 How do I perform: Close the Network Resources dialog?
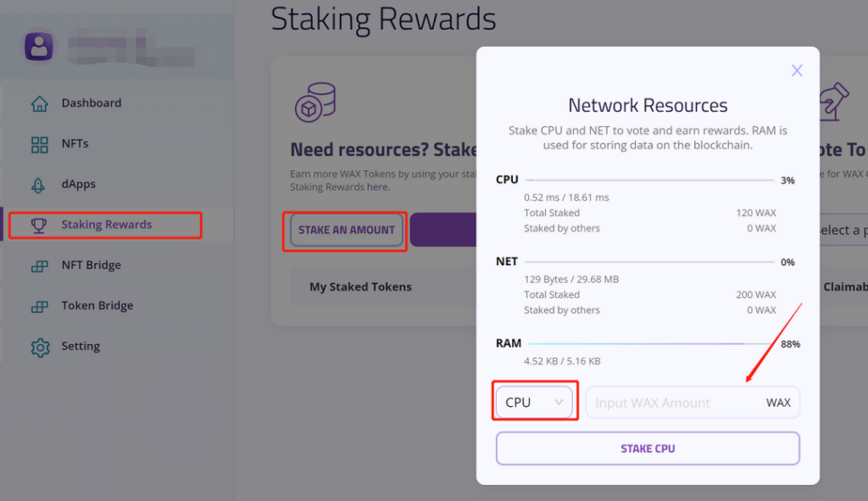tap(797, 70)
